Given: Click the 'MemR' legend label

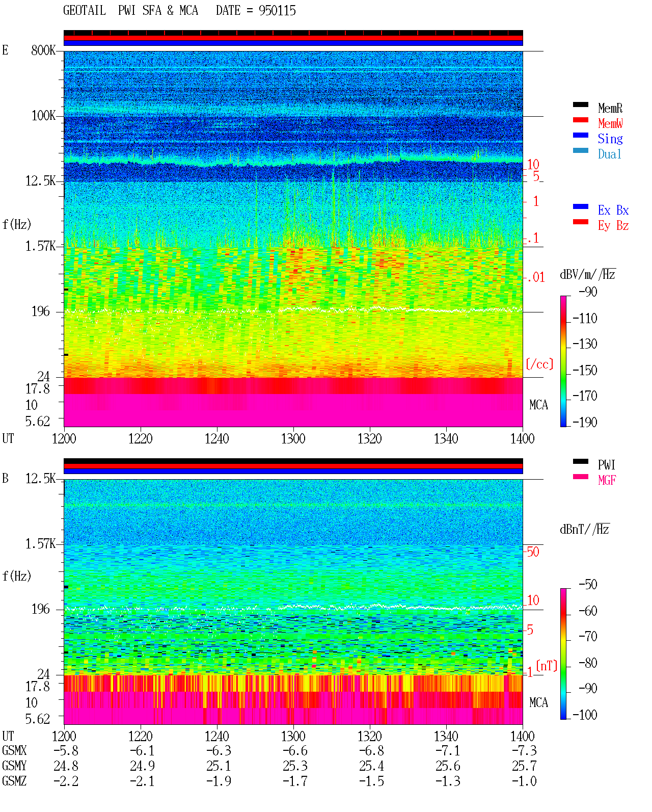Looking at the screenshot, I should (610, 108).
